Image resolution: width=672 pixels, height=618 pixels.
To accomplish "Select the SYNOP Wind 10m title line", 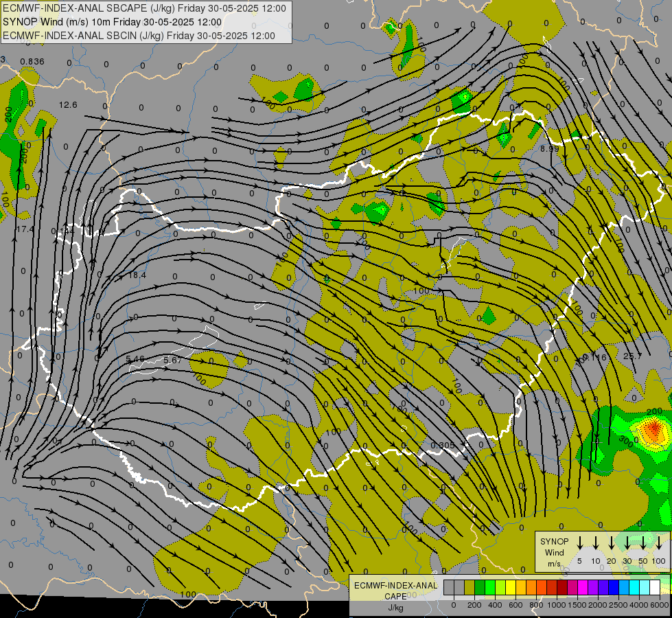I will pyautogui.click(x=112, y=22).
